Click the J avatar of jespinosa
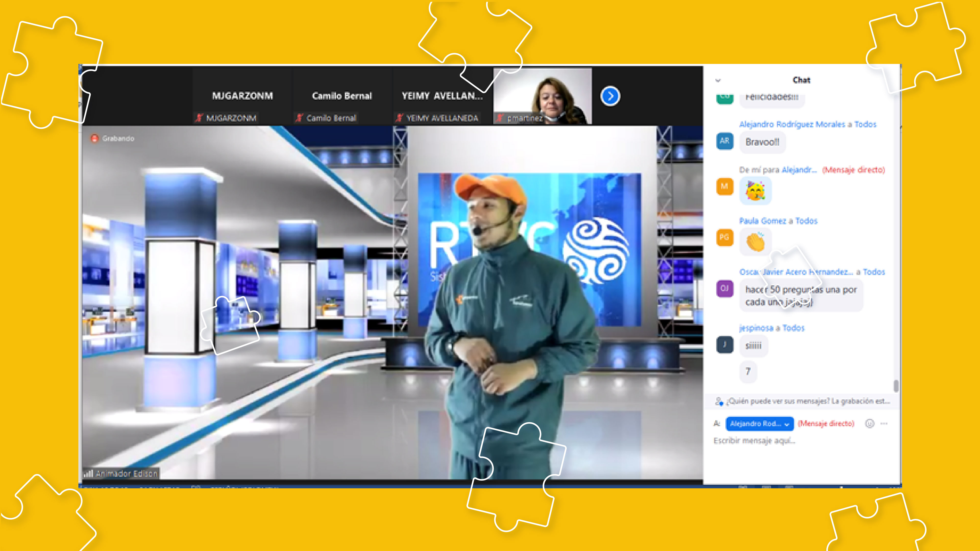The width and height of the screenshot is (980, 551). [724, 345]
